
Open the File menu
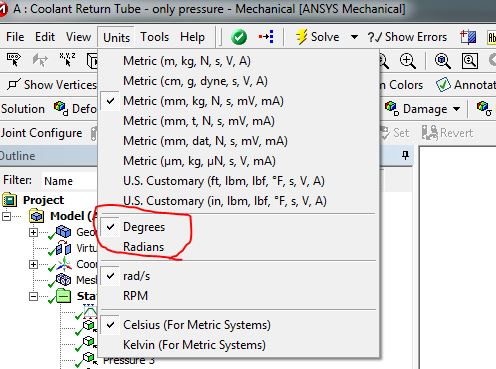pyautogui.click(x=15, y=37)
